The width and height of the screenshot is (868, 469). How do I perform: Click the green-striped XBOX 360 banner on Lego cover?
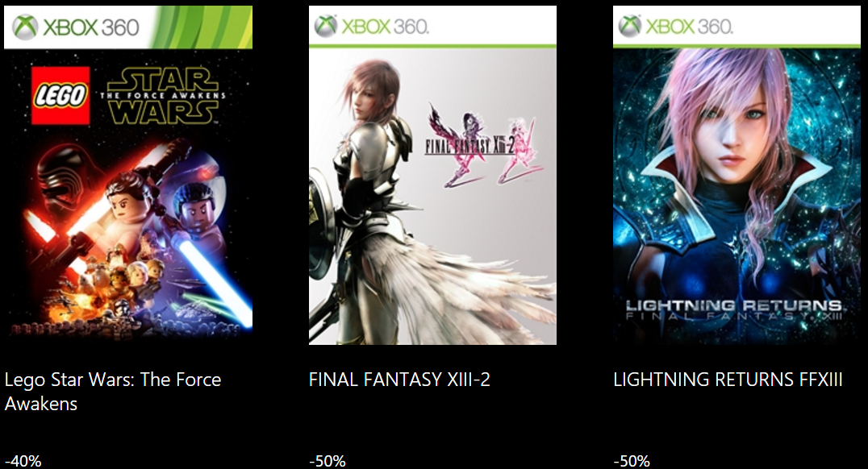128,27
